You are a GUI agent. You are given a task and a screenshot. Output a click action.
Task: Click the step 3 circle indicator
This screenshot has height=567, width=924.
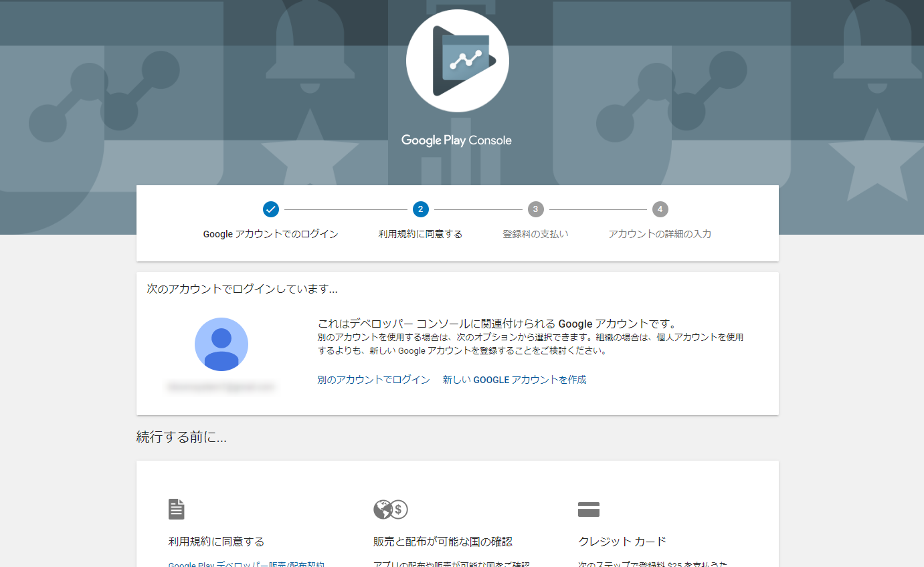click(535, 209)
